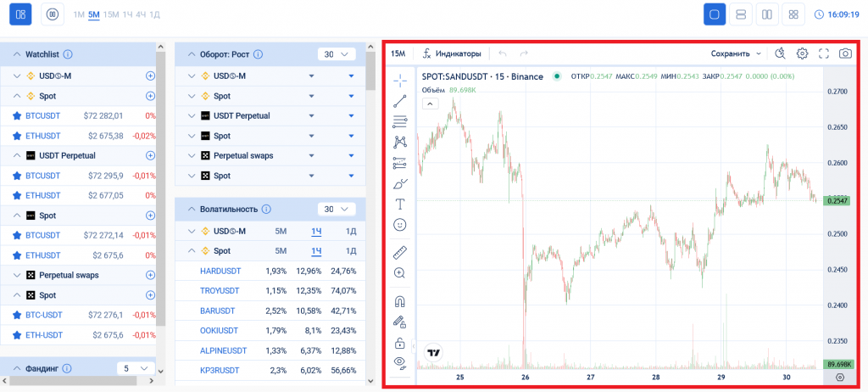Open the Indicators (Индикаторы) menu
Screen dimensions: 868x392
(453, 53)
